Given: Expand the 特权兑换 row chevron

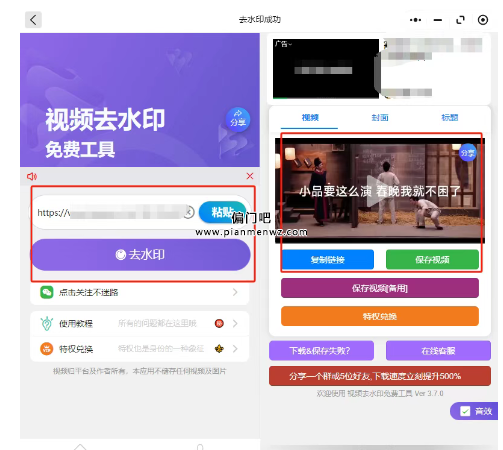Looking at the screenshot, I should click(235, 349).
